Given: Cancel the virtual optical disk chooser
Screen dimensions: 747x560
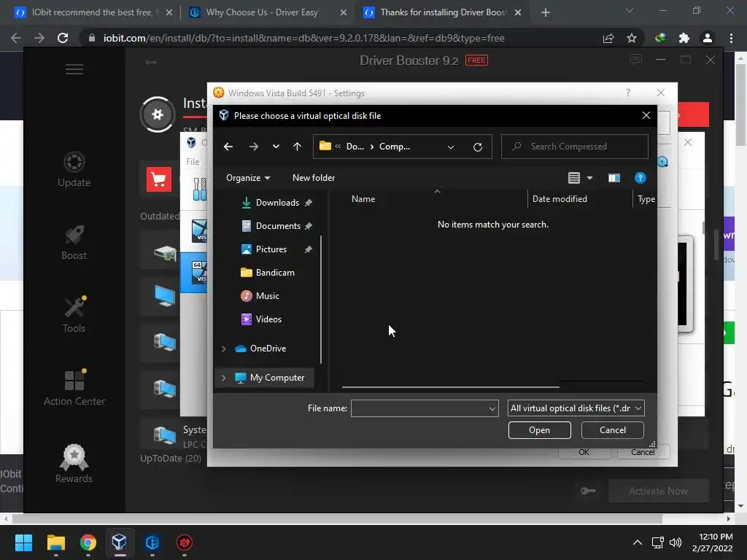Looking at the screenshot, I should (x=612, y=430).
